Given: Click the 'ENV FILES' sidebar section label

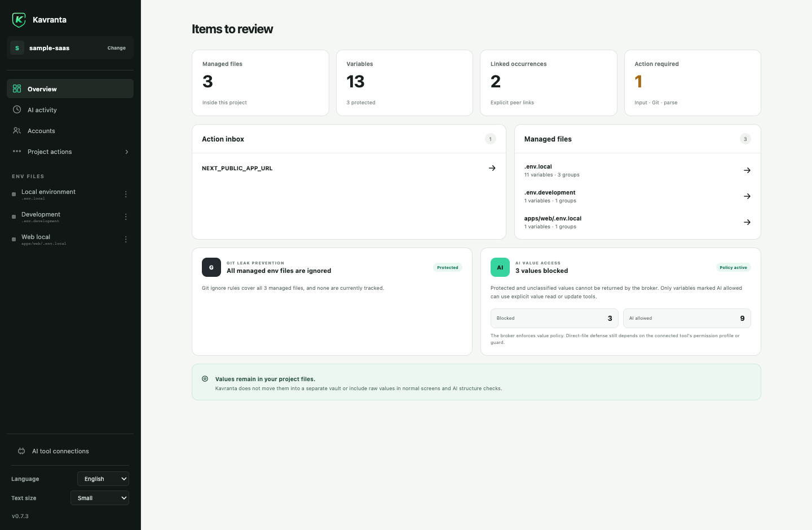Looking at the screenshot, I should (x=28, y=176).
